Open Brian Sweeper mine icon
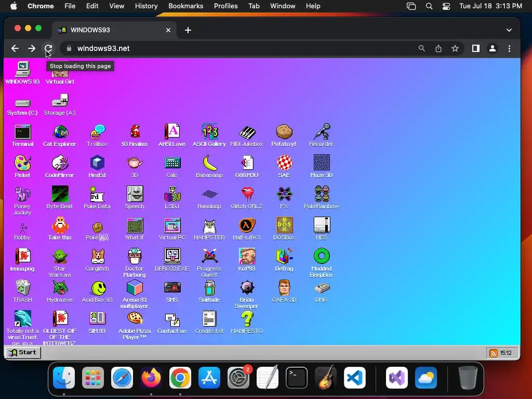532x399 pixels. point(247,294)
